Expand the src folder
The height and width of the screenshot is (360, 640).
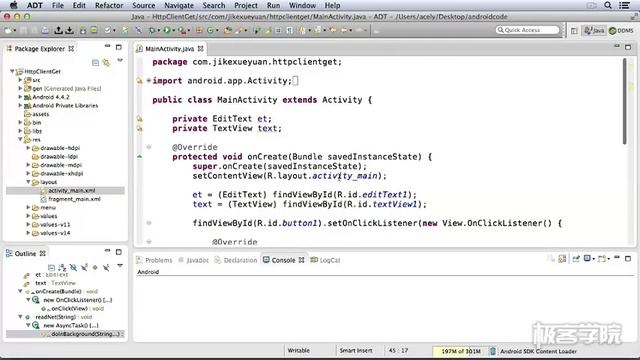[20, 80]
